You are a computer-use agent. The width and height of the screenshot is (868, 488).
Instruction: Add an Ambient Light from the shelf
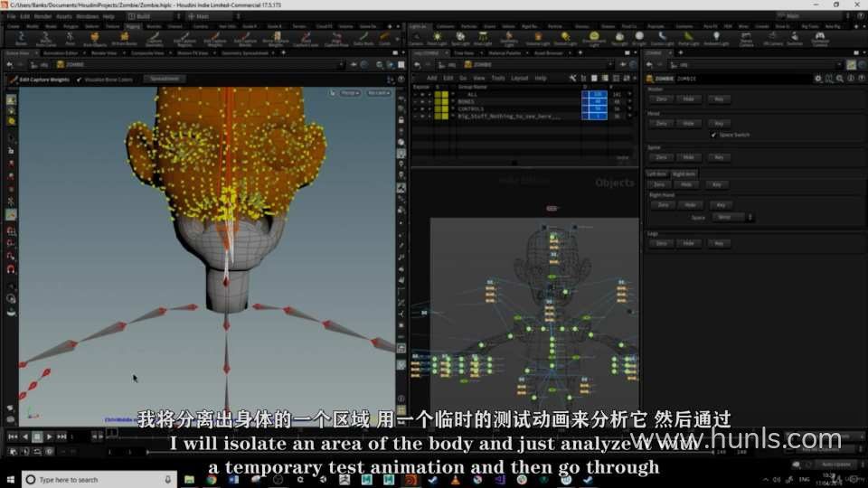716,38
